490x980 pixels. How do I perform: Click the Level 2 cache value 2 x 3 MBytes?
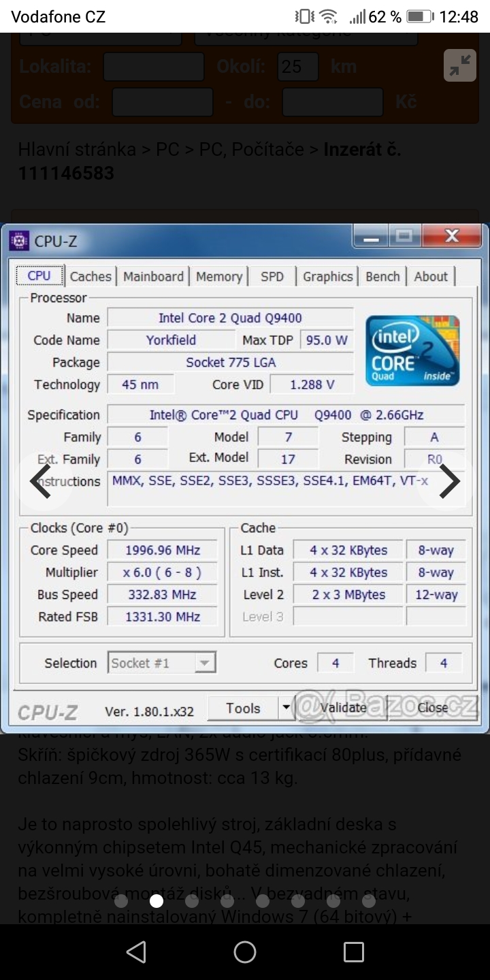point(348,594)
